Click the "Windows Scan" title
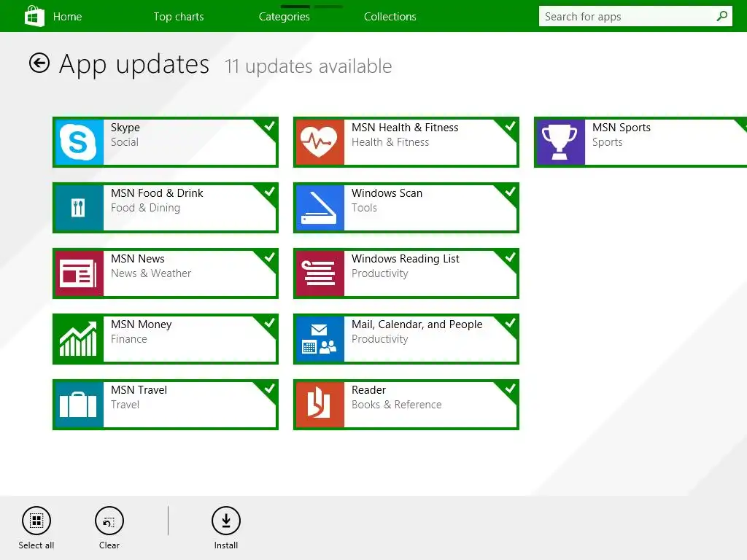747x560 pixels. tap(387, 192)
